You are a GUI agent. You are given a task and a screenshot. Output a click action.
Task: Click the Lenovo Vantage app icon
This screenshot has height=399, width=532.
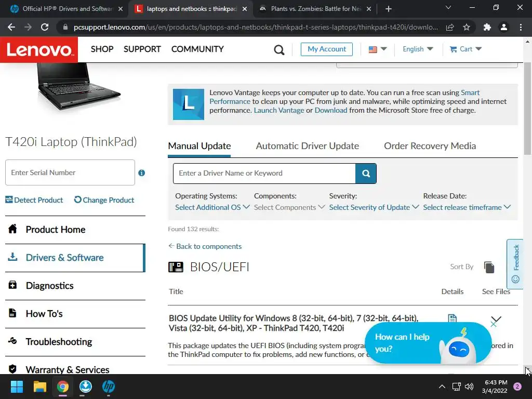click(x=188, y=104)
